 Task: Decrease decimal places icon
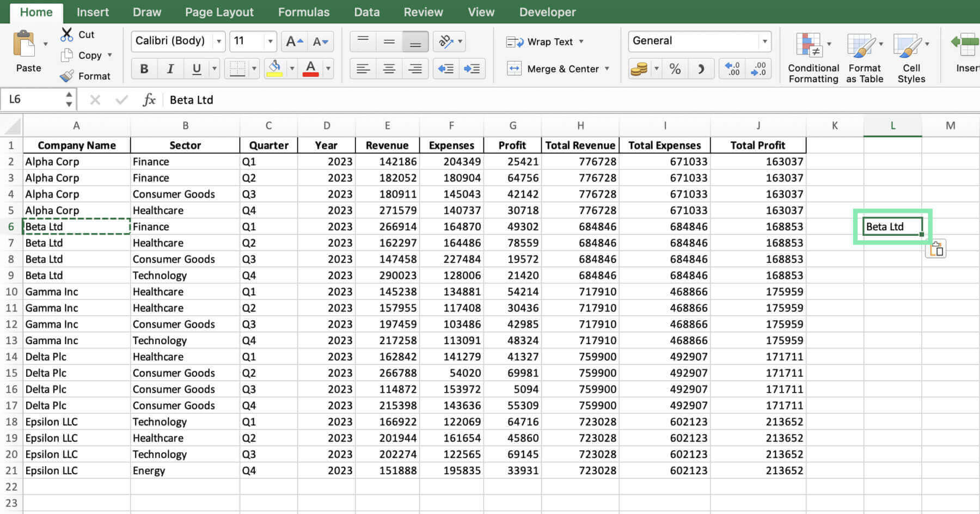758,69
